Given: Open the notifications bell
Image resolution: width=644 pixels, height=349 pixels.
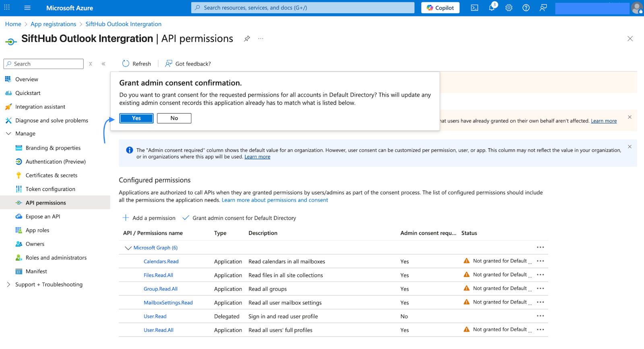Looking at the screenshot, I should point(492,8).
